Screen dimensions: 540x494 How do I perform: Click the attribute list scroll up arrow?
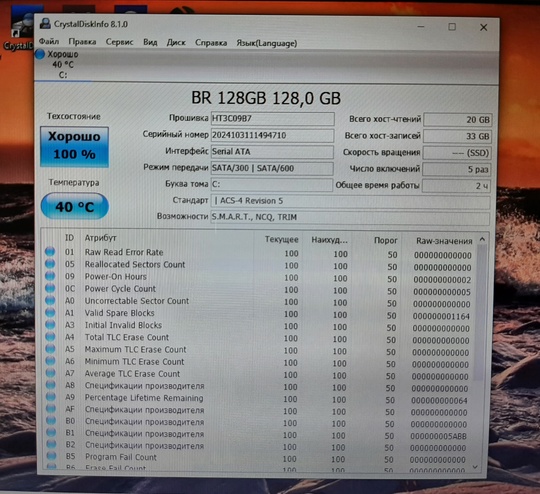point(482,239)
